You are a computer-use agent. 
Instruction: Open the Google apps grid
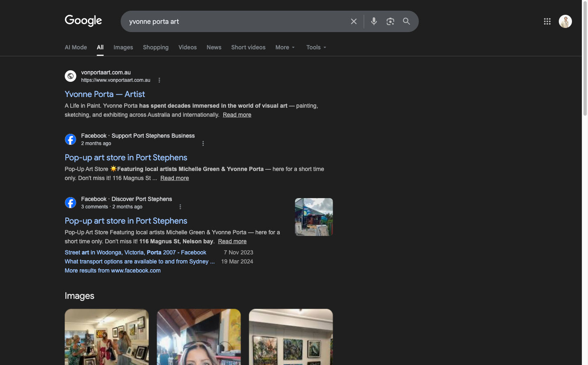(547, 21)
